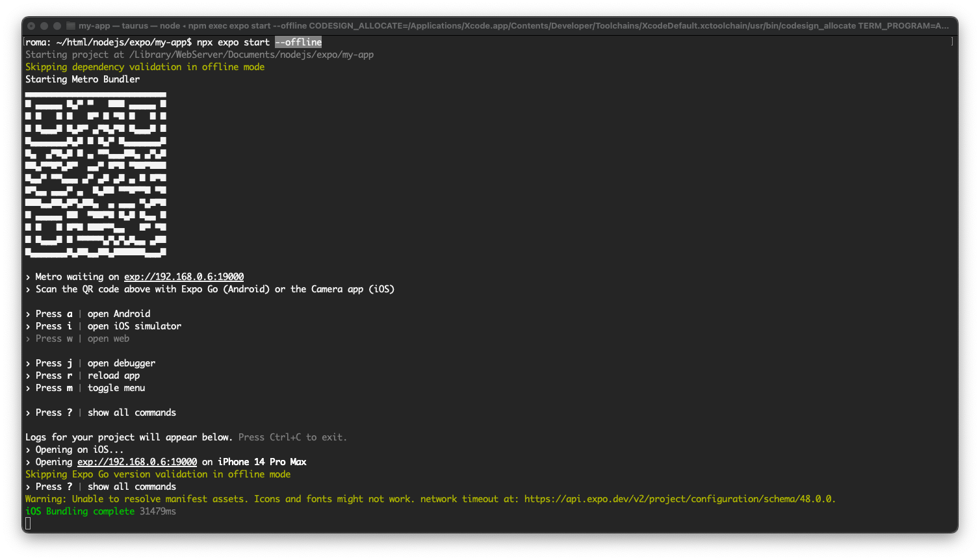Click the 31479ms bundling time value

coord(158,511)
